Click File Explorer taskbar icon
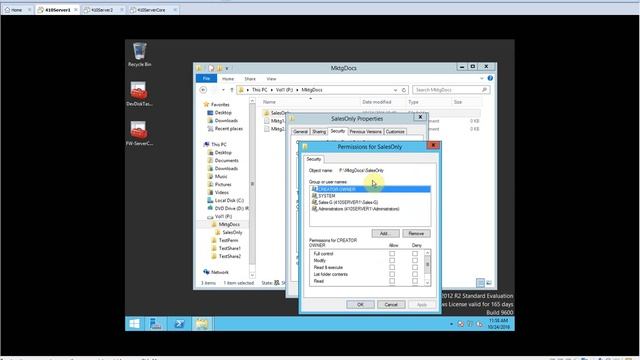Screen dimensions: 640x360 click(202, 324)
